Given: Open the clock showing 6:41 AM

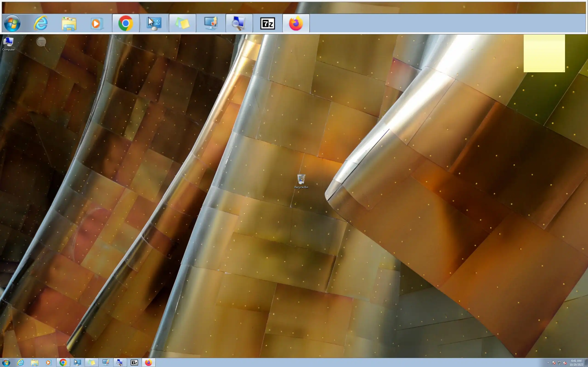Looking at the screenshot, I should [x=576, y=363].
